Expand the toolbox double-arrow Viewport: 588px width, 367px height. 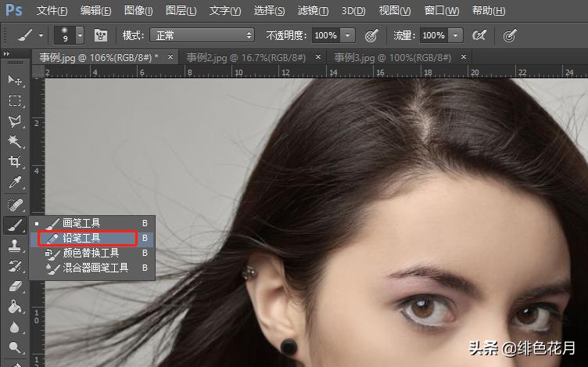point(6,54)
